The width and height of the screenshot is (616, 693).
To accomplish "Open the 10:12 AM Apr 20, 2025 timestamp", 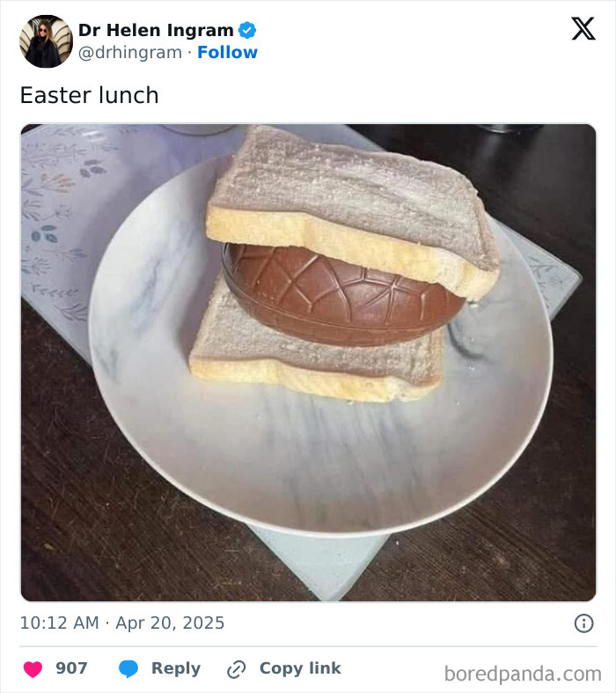I will click(122, 623).
